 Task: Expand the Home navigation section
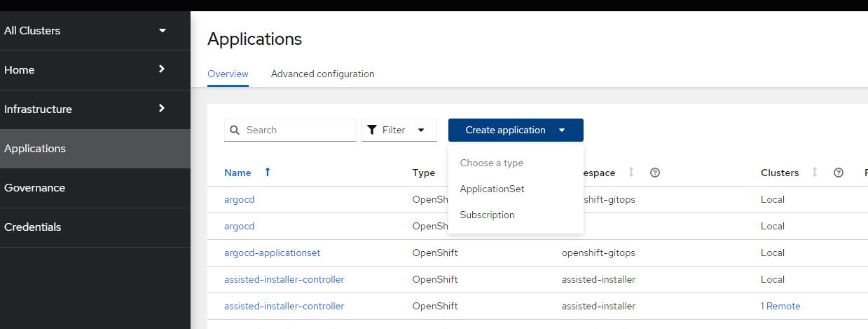[162, 69]
